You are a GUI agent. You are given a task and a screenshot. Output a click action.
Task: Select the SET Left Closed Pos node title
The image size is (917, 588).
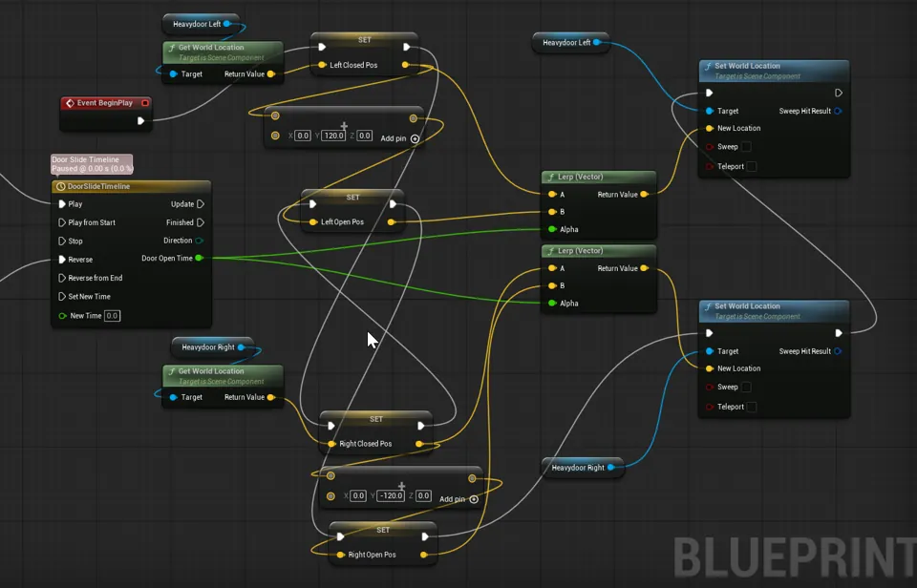pyautogui.click(x=364, y=40)
